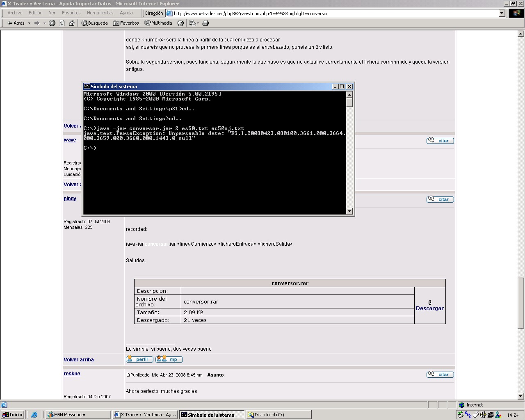The image size is (525, 420).
Task: Switch to MSN Messenger in taskbar
Action: point(78,415)
